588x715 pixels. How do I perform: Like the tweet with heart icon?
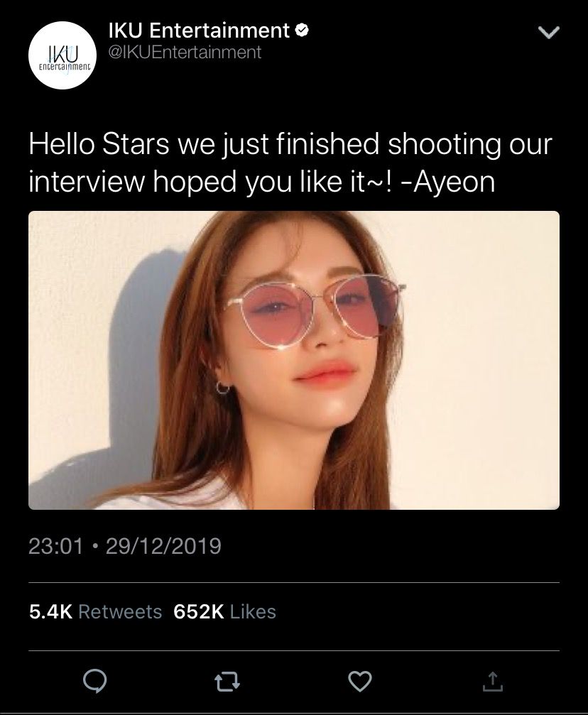point(360,682)
